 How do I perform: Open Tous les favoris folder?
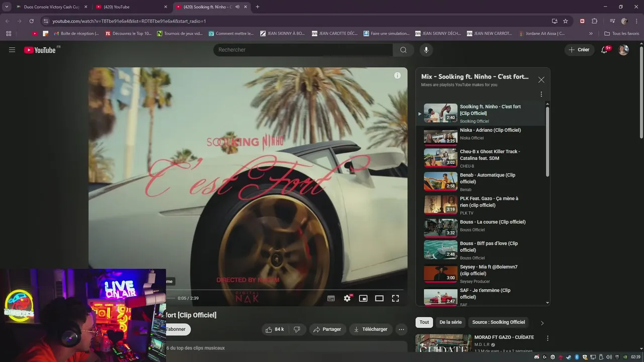pos(622,34)
